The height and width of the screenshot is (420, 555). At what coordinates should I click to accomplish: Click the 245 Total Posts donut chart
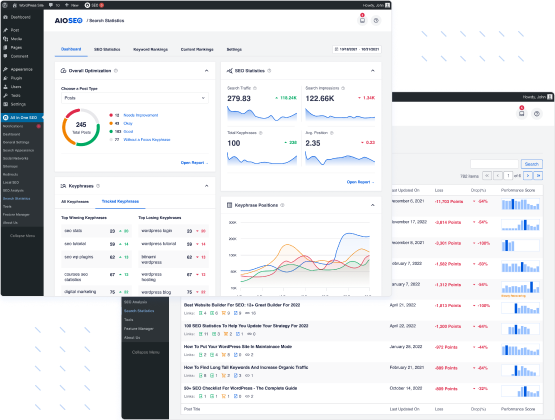[81, 127]
